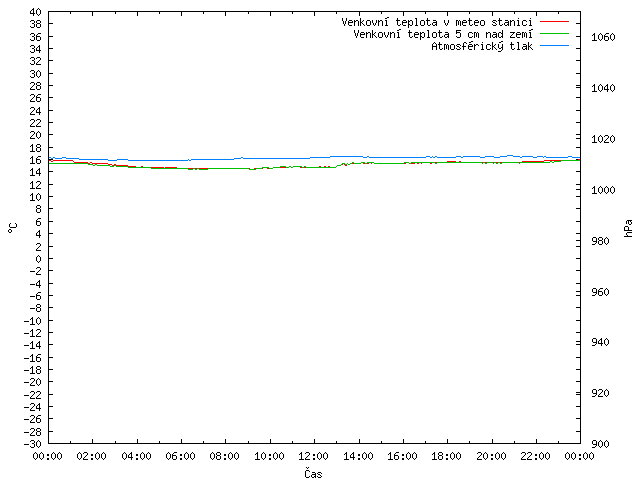This screenshot has width=640, height=480.
Task: Click the '°C' left axis title
Action: click(x=13, y=228)
